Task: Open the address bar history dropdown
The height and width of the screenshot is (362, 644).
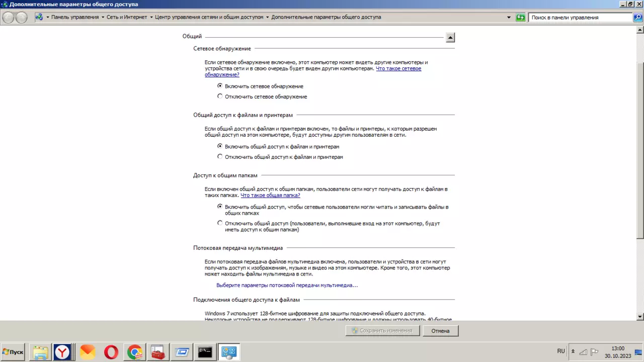Action: (x=509, y=17)
